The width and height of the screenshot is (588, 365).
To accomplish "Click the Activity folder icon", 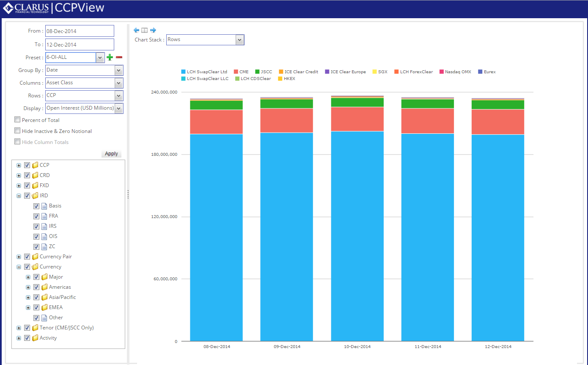I will [36, 338].
